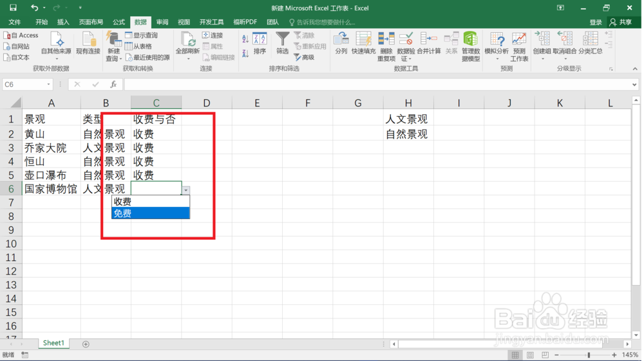Viewport: 644px width, 361px height.
Task: Click Sign in (登录)
Action: 596,22
